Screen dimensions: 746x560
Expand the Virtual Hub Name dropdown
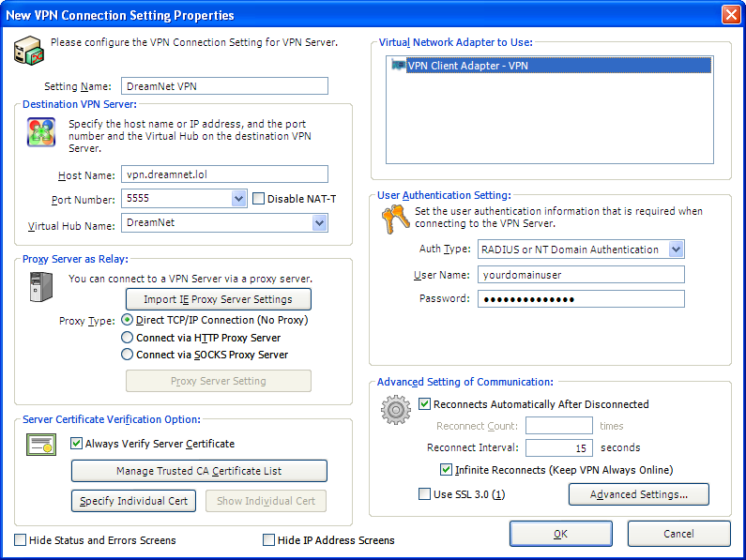tap(320, 222)
